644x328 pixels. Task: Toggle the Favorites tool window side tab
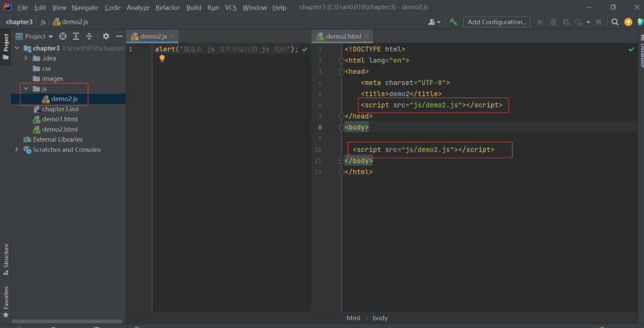pyautogui.click(x=6, y=302)
